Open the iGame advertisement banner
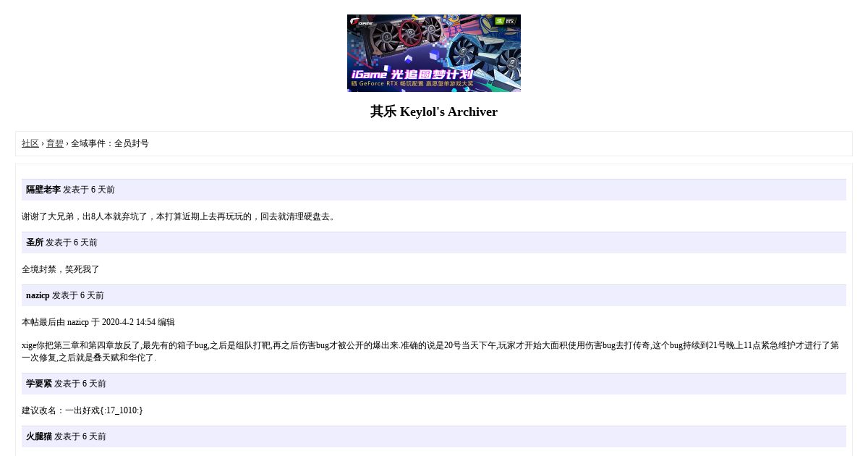The width and height of the screenshot is (868, 456). click(434, 53)
